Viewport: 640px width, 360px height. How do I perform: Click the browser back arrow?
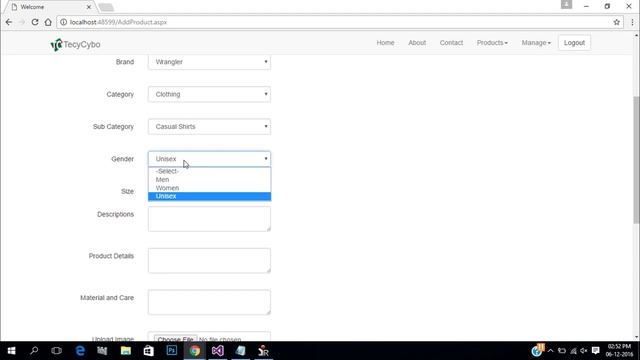pyautogui.click(x=9, y=22)
